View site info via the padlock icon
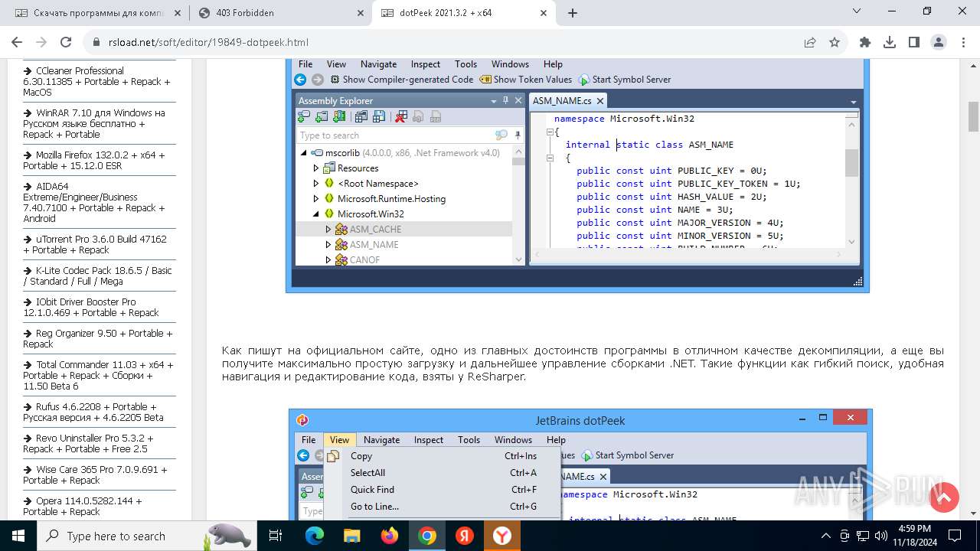 [96, 43]
